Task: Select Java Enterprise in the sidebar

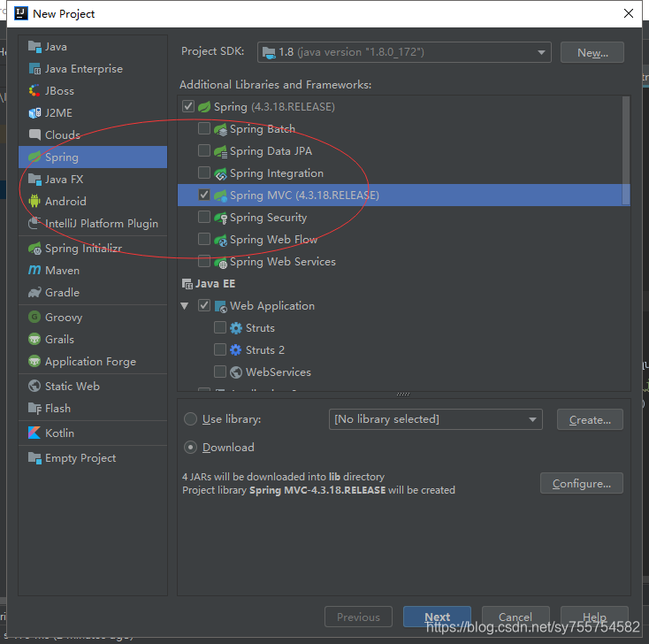Action: pyautogui.click(x=93, y=69)
